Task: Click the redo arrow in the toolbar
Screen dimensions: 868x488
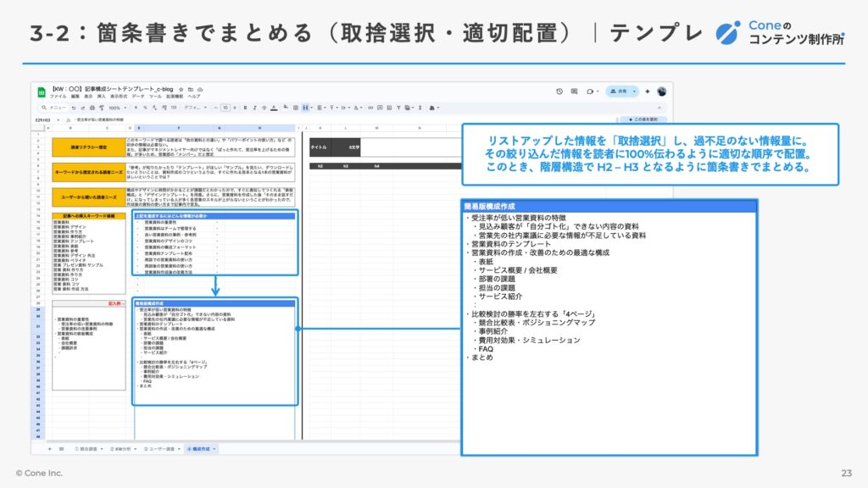Action: (83, 108)
